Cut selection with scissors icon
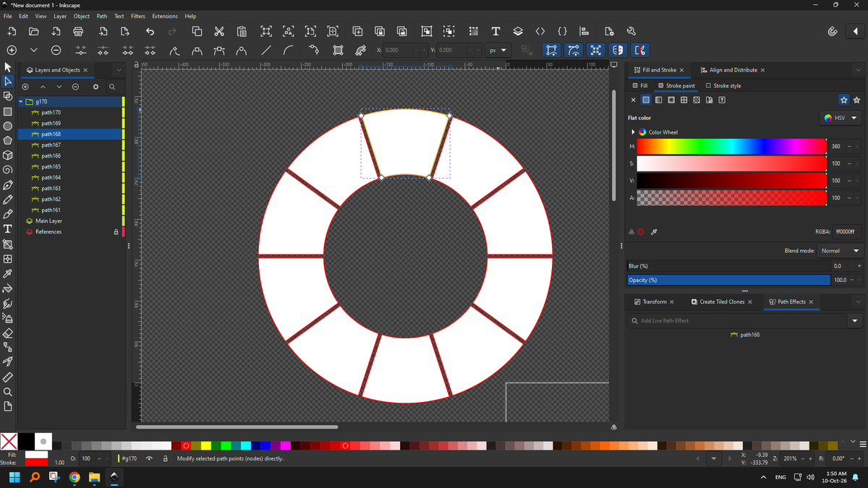Viewport: 868px width, 488px height. (x=219, y=31)
